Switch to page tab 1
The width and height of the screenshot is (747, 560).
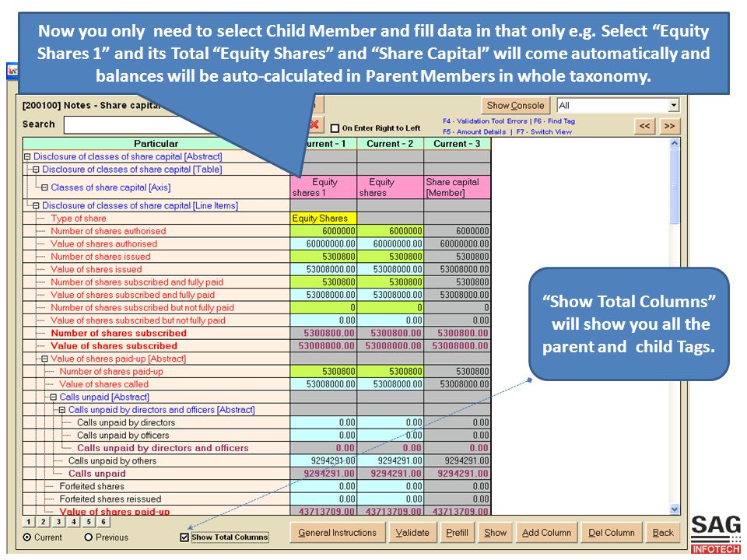[x=28, y=521]
